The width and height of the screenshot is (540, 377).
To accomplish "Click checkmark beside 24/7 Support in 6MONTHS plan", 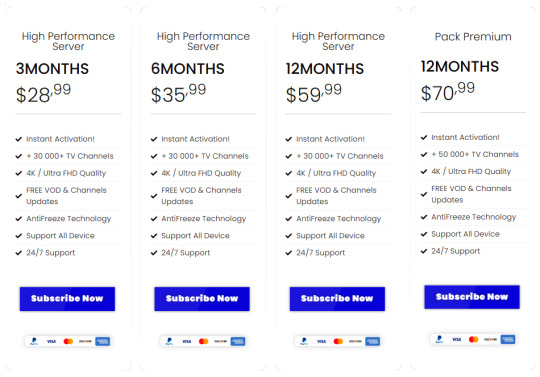I will coord(154,253).
